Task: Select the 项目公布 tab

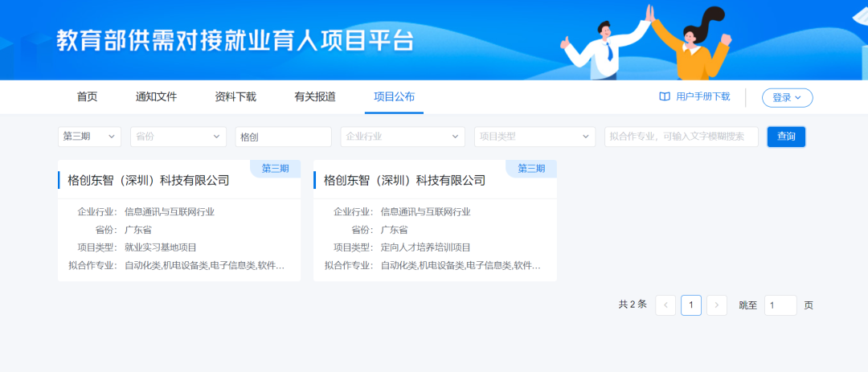Action: click(x=394, y=96)
